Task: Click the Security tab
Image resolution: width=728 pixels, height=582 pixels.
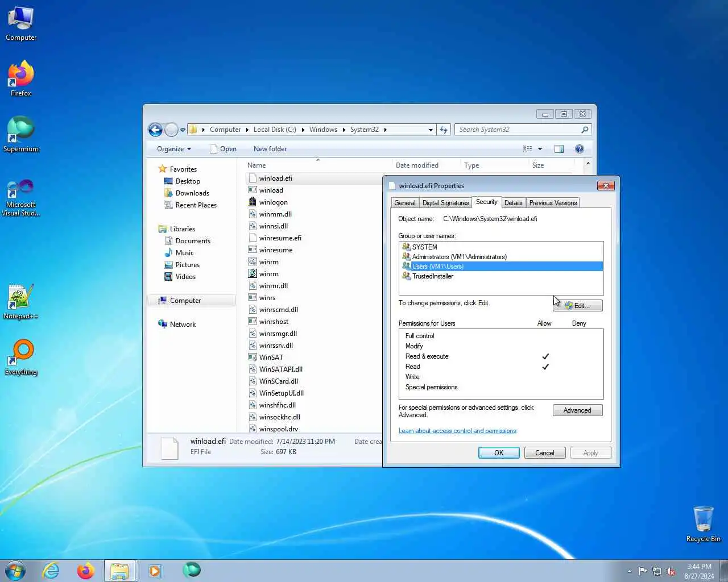Action: (x=486, y=202)
